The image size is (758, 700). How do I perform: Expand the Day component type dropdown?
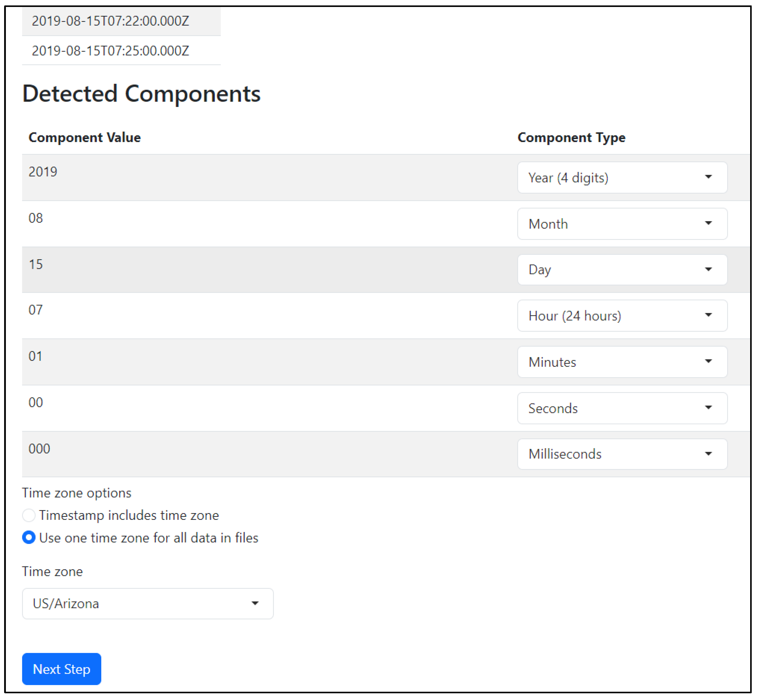coord(622,270)
